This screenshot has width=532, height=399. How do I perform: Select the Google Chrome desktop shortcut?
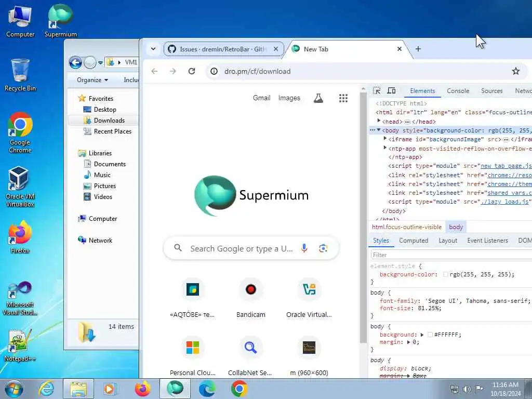(20, 132)
